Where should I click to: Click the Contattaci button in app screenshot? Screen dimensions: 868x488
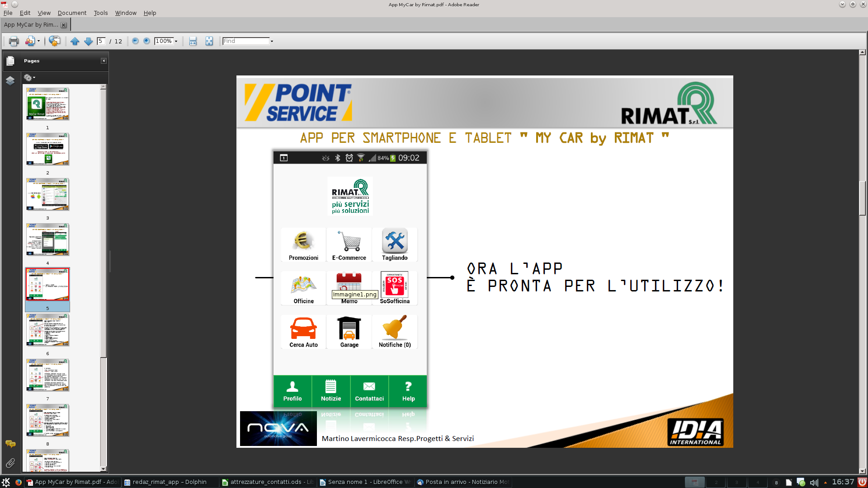369,391
